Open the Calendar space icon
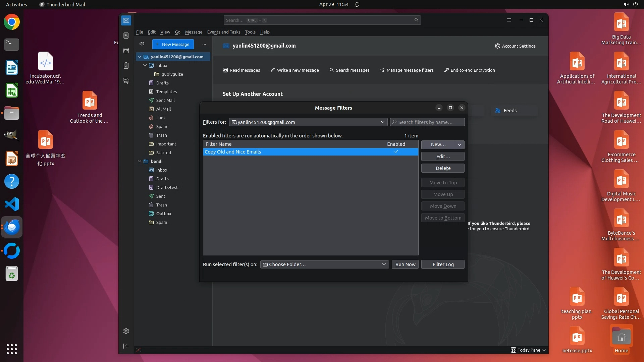This screenshot has width=644, height=362. click(126, 51)
